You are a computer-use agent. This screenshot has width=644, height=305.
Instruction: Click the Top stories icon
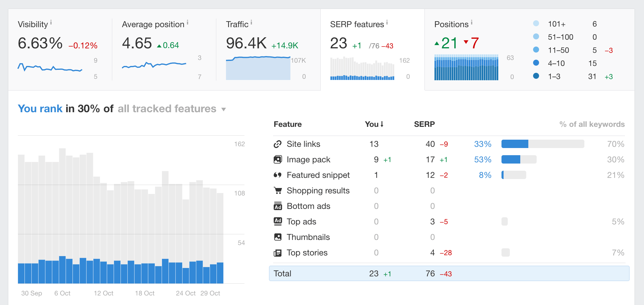[x=278, y=252]
